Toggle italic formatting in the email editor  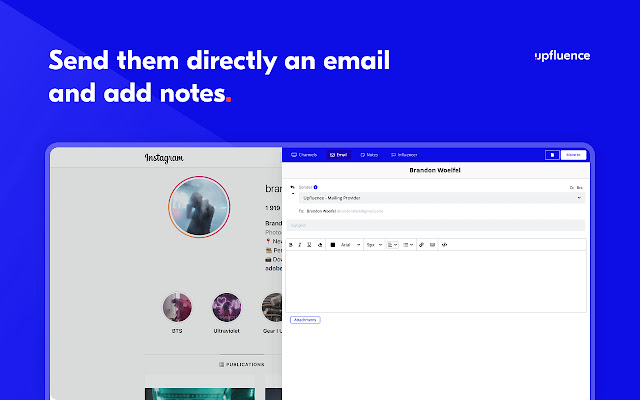tap(300, 245)
